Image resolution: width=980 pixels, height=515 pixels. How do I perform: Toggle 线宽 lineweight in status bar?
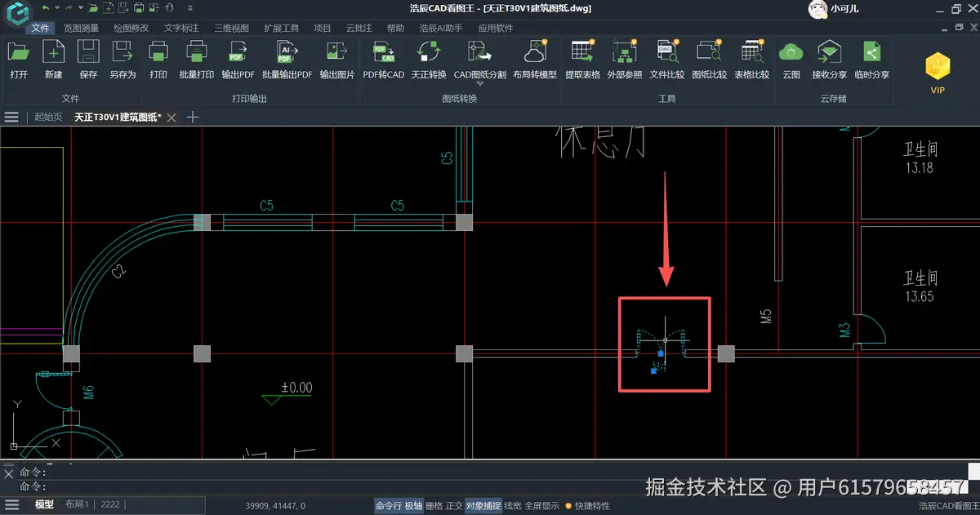513,506
